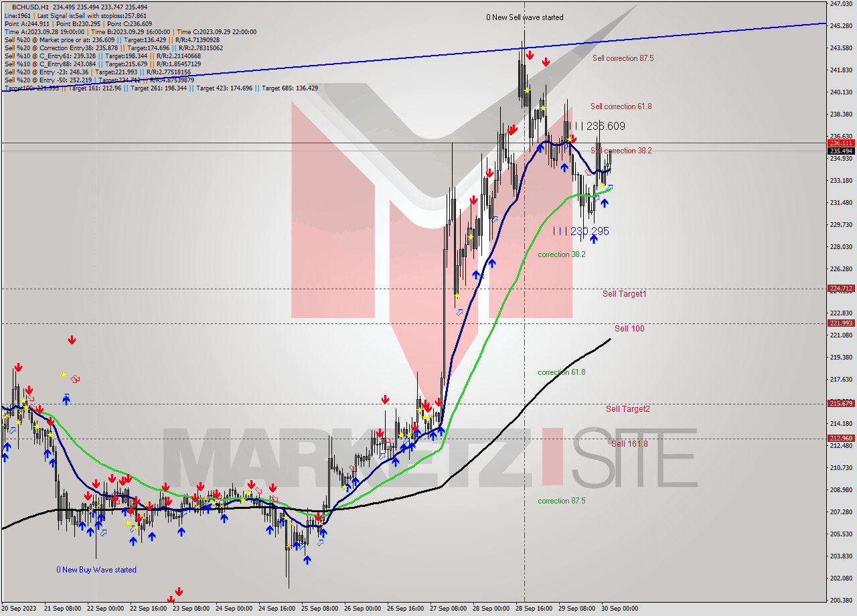Click the black 235.494 current price tag

(842, 151)
